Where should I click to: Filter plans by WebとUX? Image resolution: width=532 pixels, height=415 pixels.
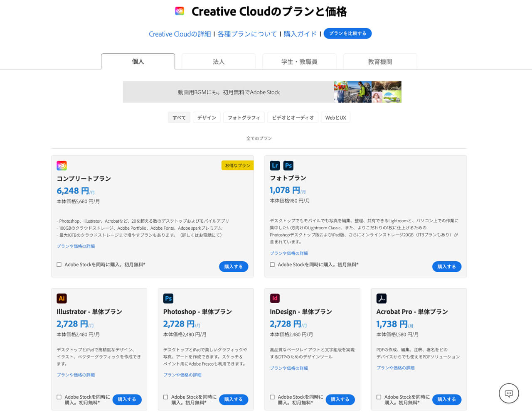coord(335,118)
